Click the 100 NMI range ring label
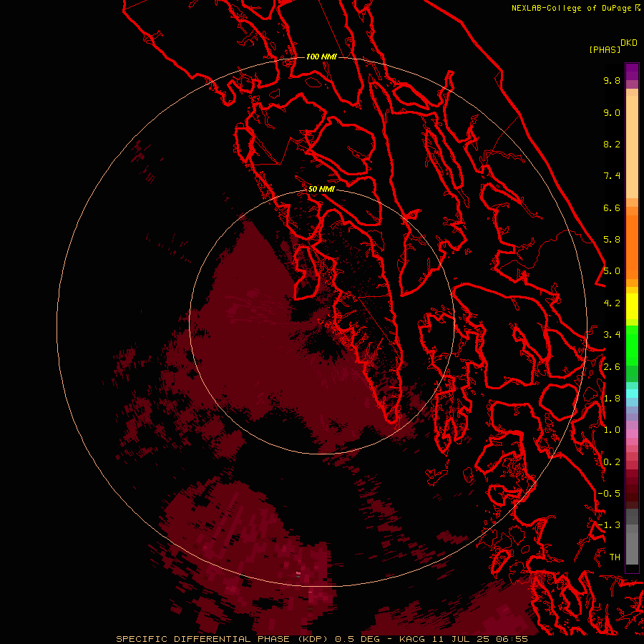 321,57
